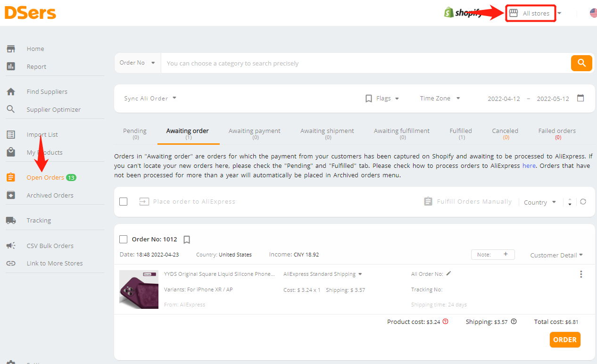
Task: Open the Report page
Action: coord(36,66)
